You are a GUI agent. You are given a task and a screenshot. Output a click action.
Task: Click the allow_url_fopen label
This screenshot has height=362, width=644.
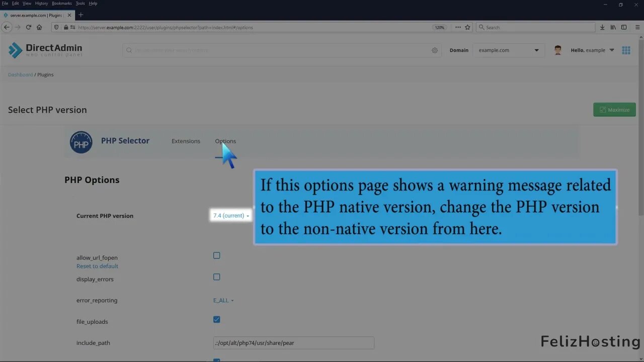point(97,257)
